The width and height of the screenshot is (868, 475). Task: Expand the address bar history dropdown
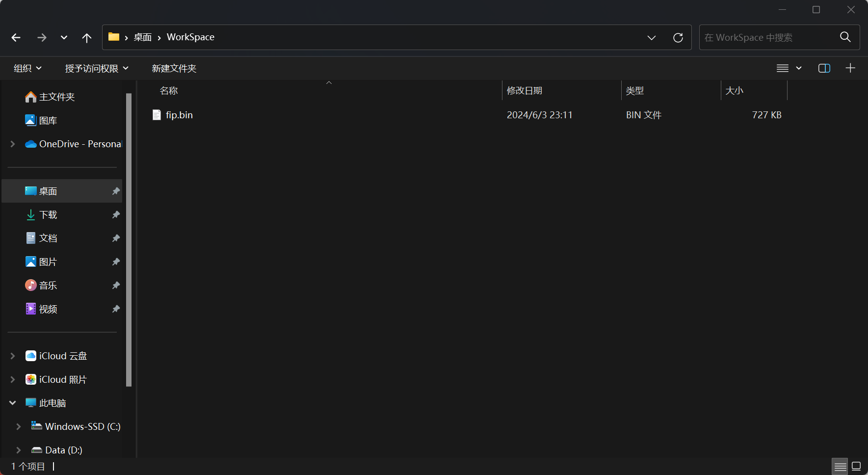[x=651, y=38]
